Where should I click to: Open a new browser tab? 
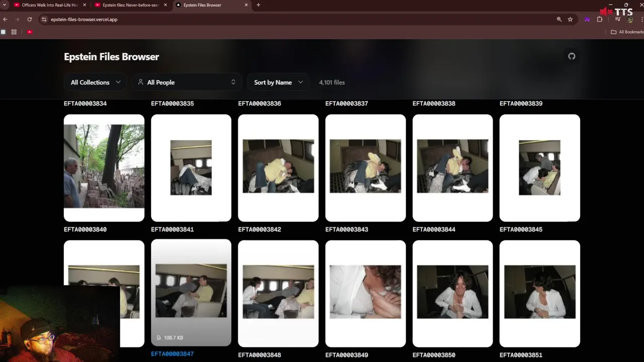[258, 5]
